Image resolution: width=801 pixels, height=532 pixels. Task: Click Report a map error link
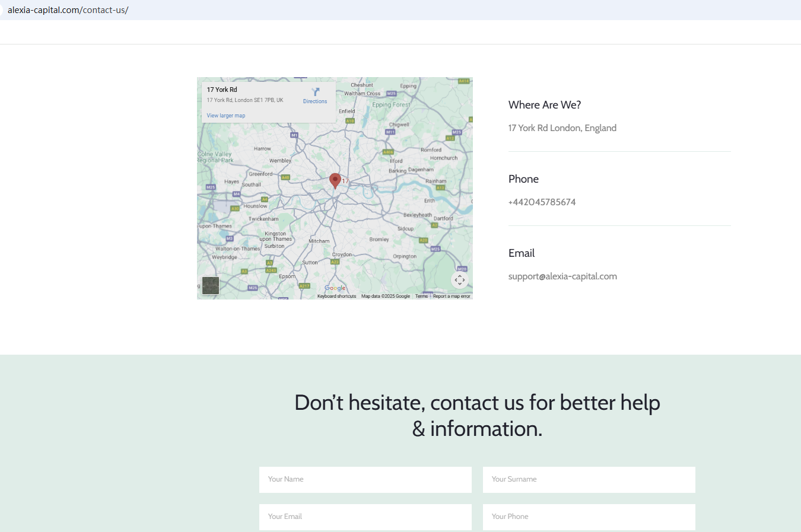pos(452,296)
